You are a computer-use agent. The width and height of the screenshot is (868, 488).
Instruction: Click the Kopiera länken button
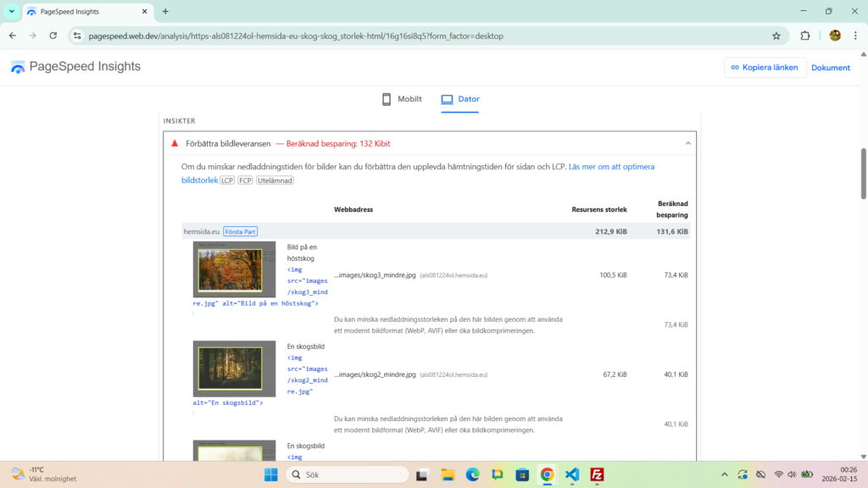[765, 68]
